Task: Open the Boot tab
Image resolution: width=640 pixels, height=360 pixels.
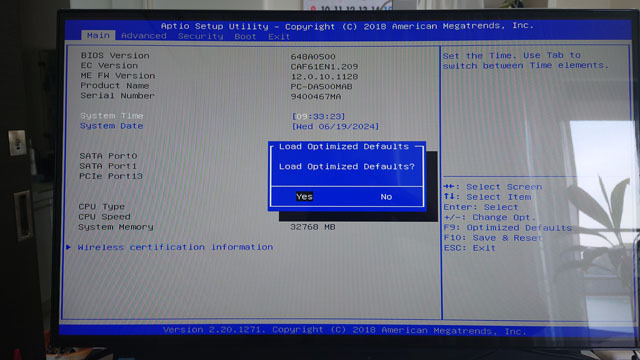Action: (245, 37)
